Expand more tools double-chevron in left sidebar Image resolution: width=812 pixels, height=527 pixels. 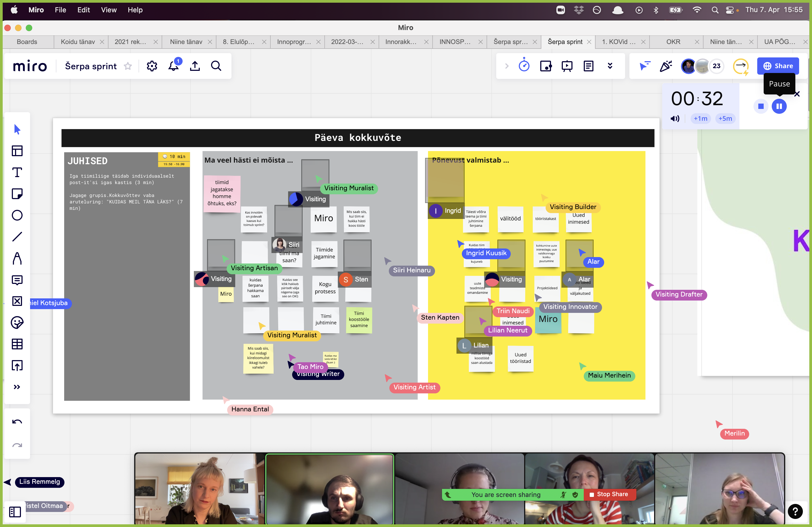click(17, 387)
